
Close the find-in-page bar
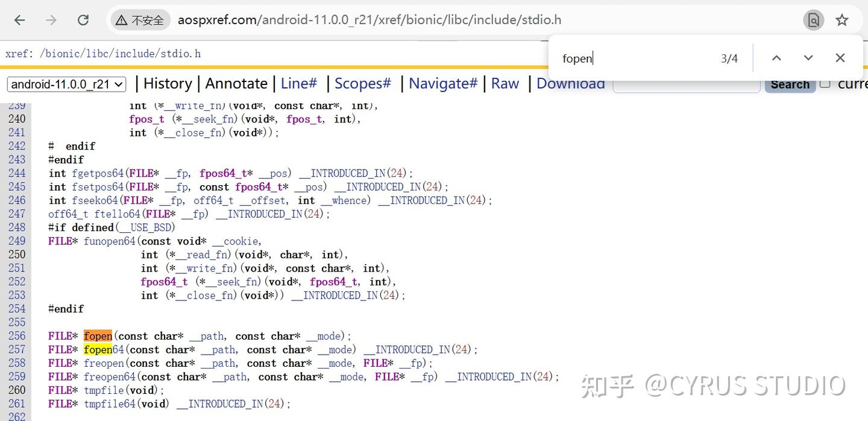click(840, 58)
